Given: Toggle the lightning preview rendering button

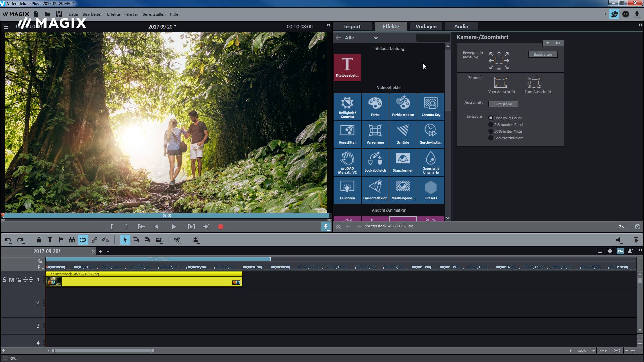Looking at the screenshot, I should 326,227.
